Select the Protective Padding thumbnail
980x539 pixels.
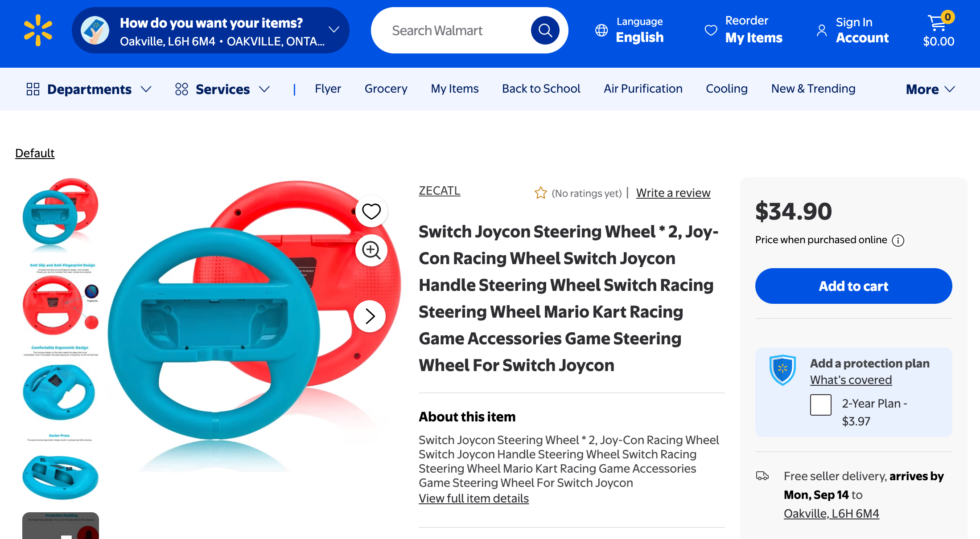tap(60, 526)
